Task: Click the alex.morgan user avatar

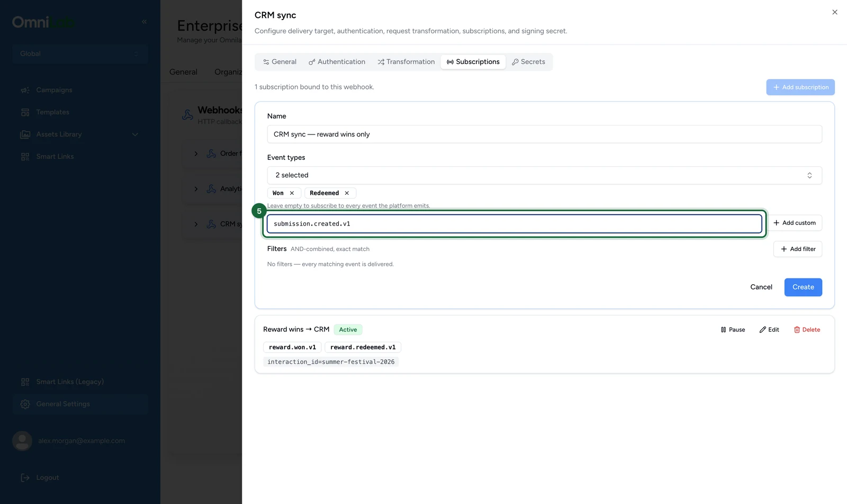Action: click(22, 441)
